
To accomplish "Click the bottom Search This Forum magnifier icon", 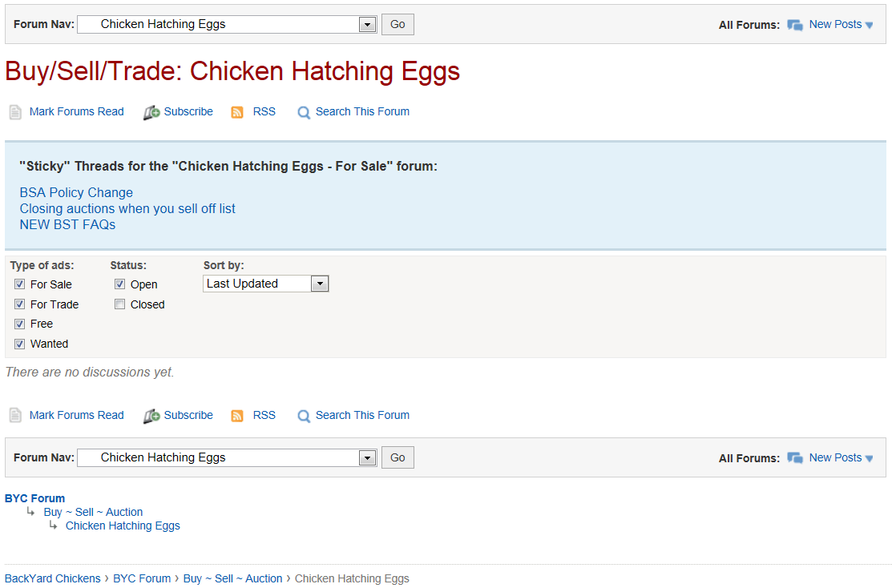I will pyautogui.click(x=304, y=417).
